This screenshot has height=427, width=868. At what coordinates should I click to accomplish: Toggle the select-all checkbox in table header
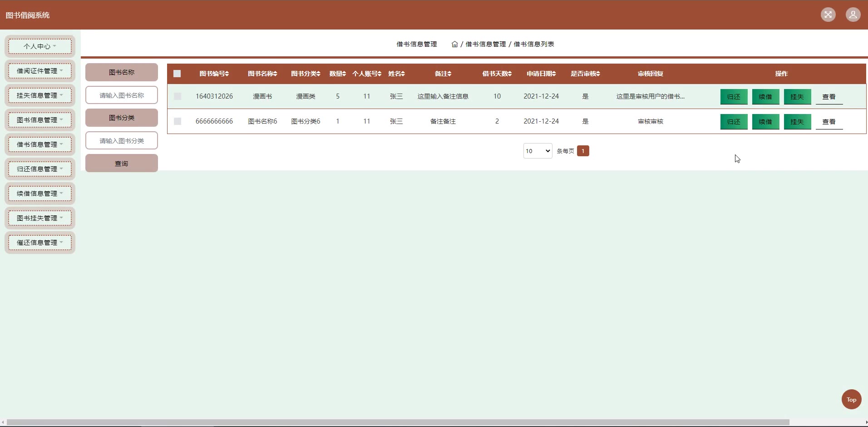click(177, 74)
